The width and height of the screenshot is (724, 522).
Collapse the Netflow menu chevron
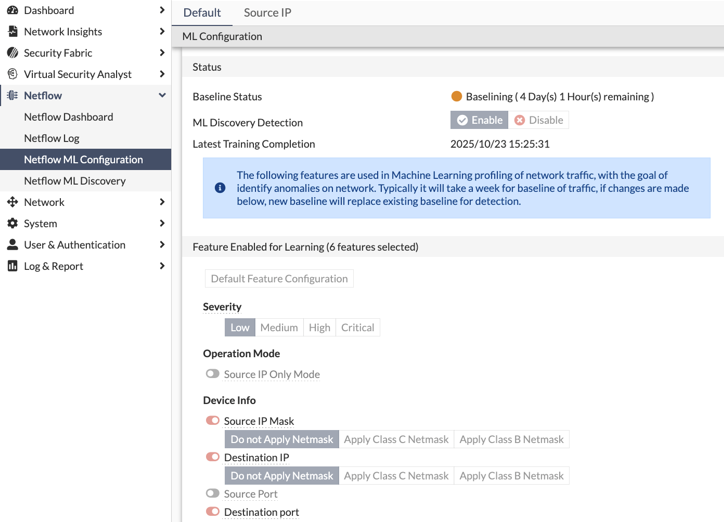pos(162,96)
